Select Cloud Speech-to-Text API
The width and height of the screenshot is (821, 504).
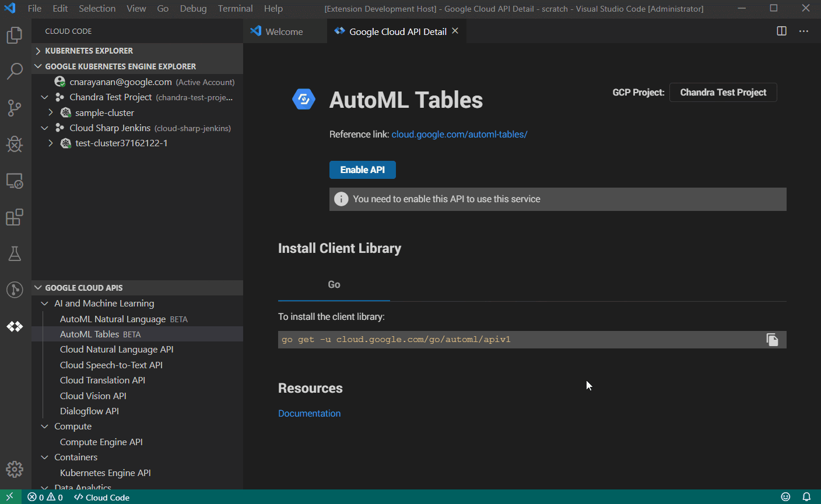tap(137, 365)
